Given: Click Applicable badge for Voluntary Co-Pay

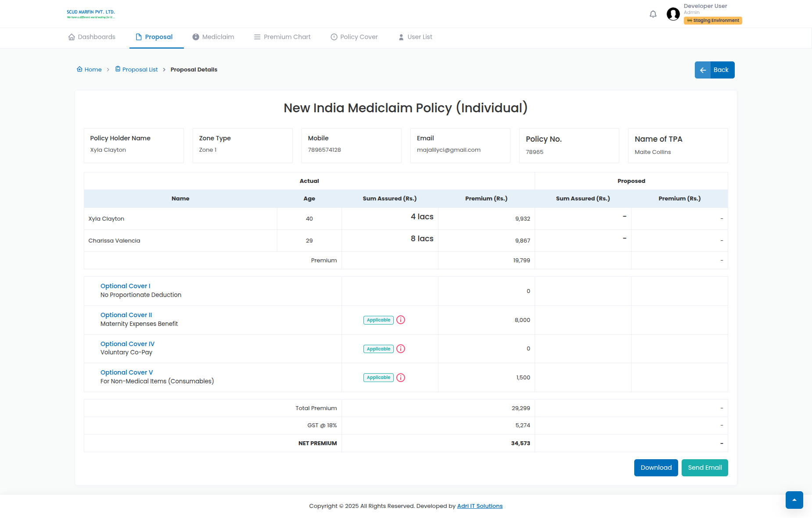Looking at the screenshot, I should coord(378,349).
